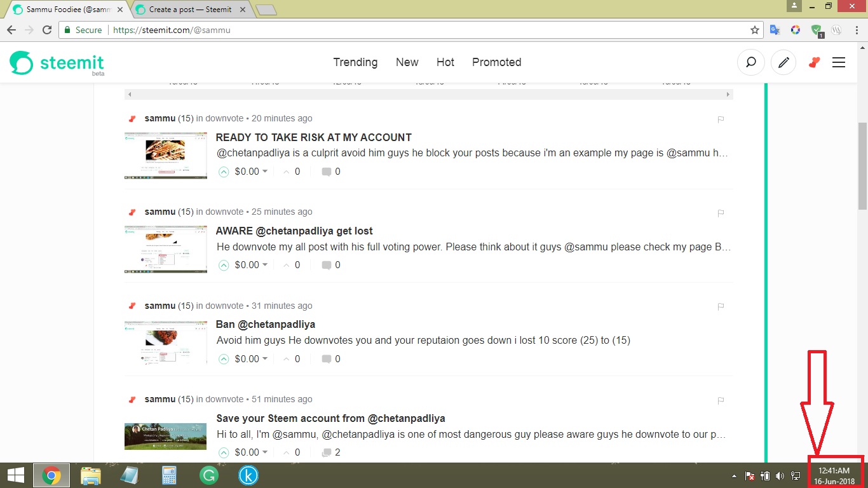Expand payout details for 'AWARE @chetanpadliya get lost'
Screen dimensions: 868x488
(x=251, y=265)
